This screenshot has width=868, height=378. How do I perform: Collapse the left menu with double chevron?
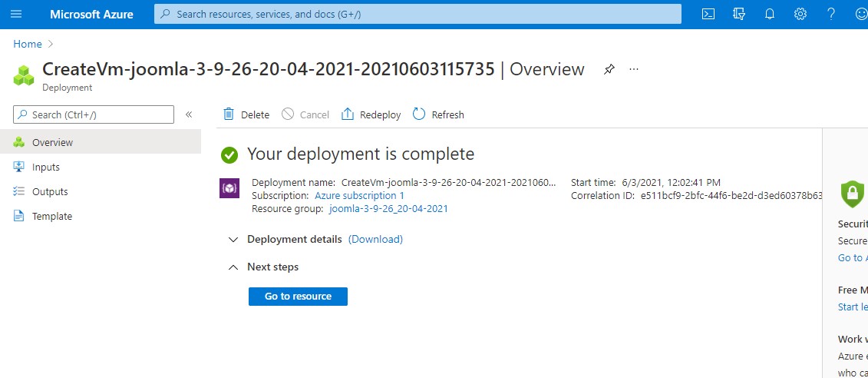(x=189, y=114)
